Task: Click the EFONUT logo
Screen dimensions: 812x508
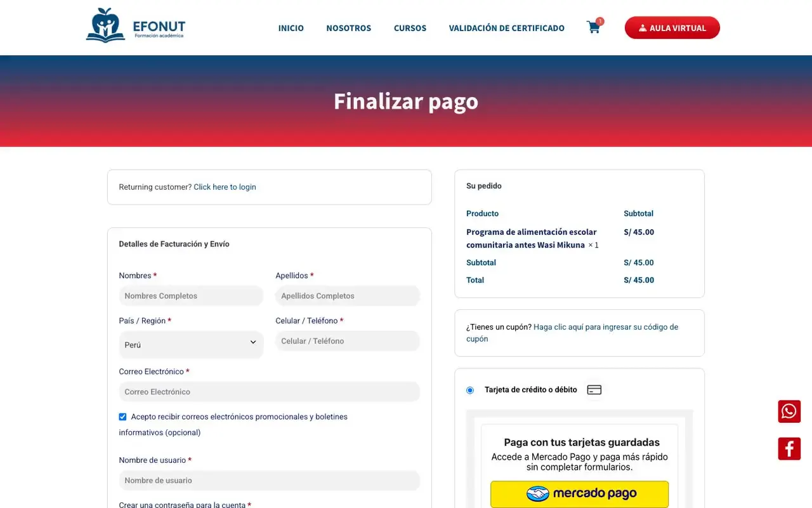Action: coord(136,25)
